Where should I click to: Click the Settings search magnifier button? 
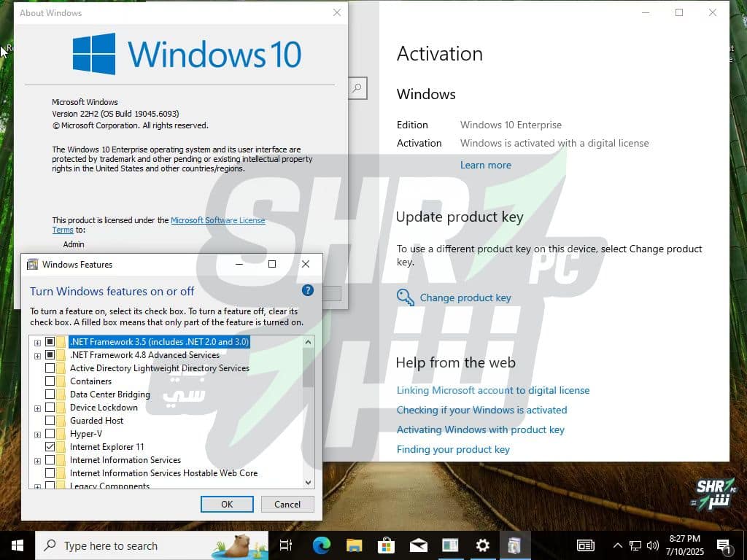coord(357,88)
